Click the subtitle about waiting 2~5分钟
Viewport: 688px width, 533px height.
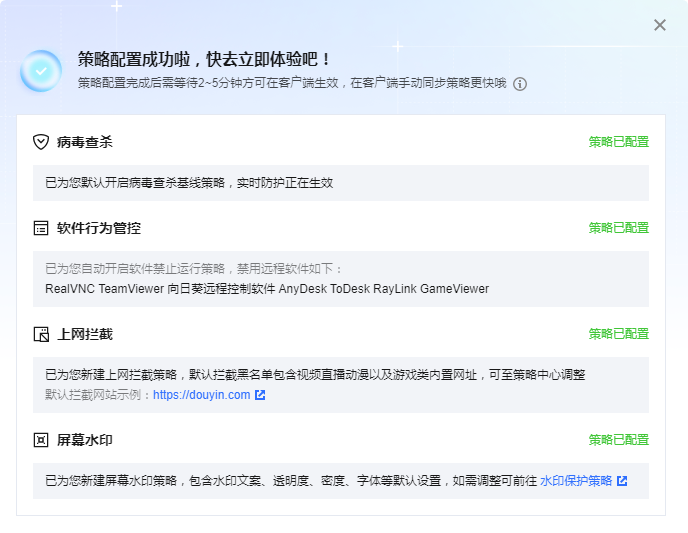coord(292,83)
